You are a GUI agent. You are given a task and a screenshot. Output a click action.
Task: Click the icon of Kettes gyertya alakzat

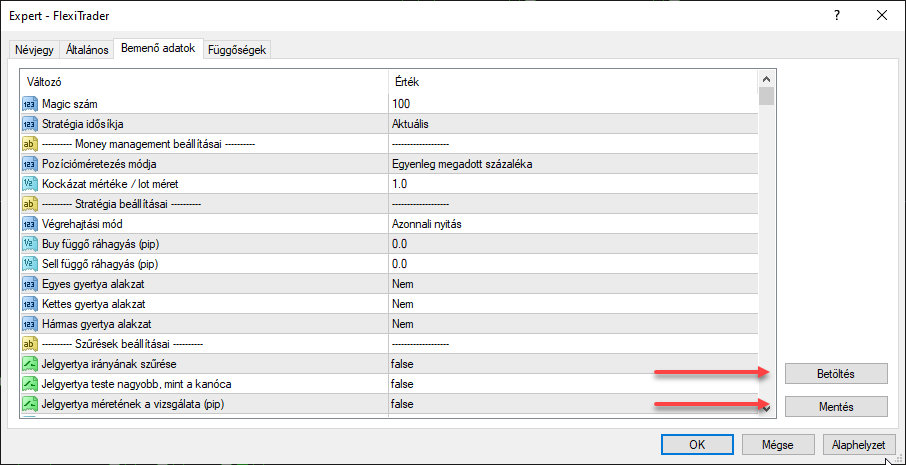click(x=29, y=304)
